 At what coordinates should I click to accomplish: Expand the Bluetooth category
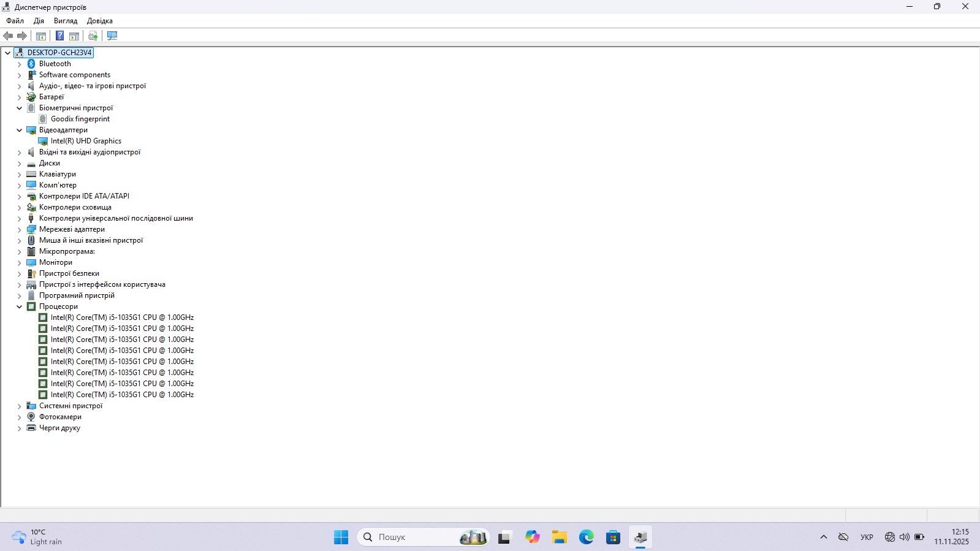(19, 64)
